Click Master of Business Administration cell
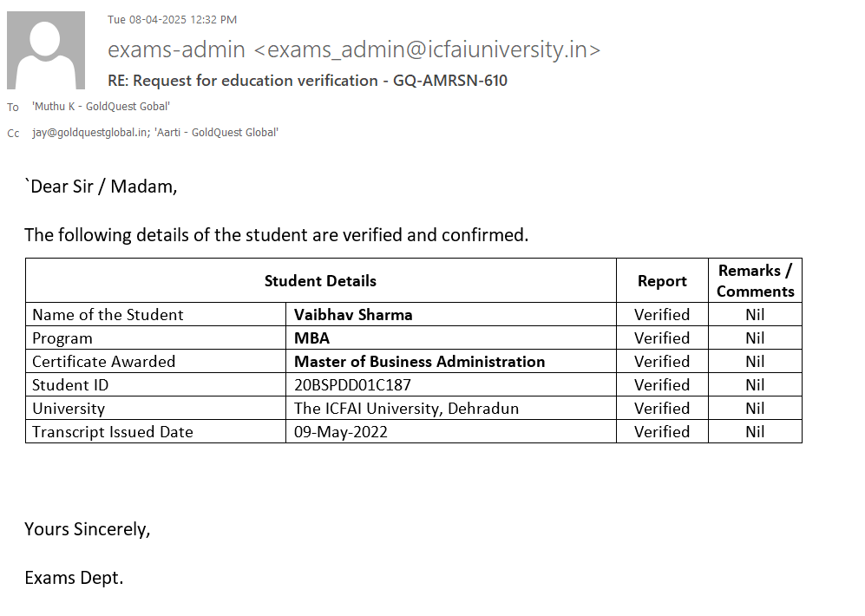 (x=419, y=362)
